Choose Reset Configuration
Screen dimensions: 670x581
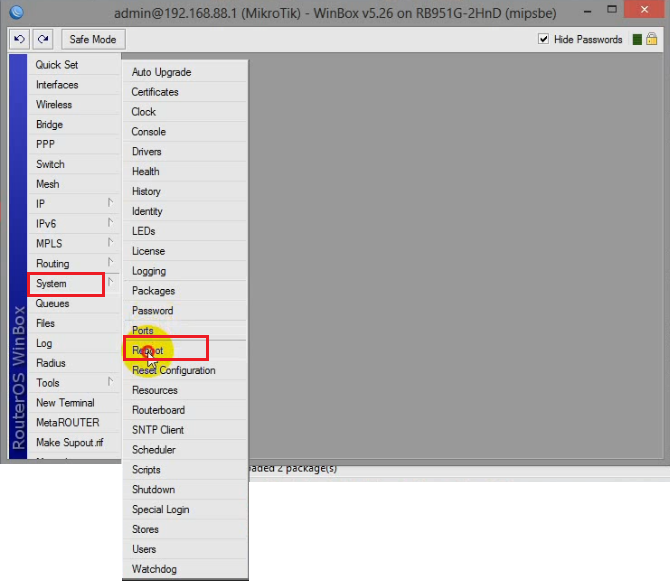pyautogui.click(x=185, y=370)
